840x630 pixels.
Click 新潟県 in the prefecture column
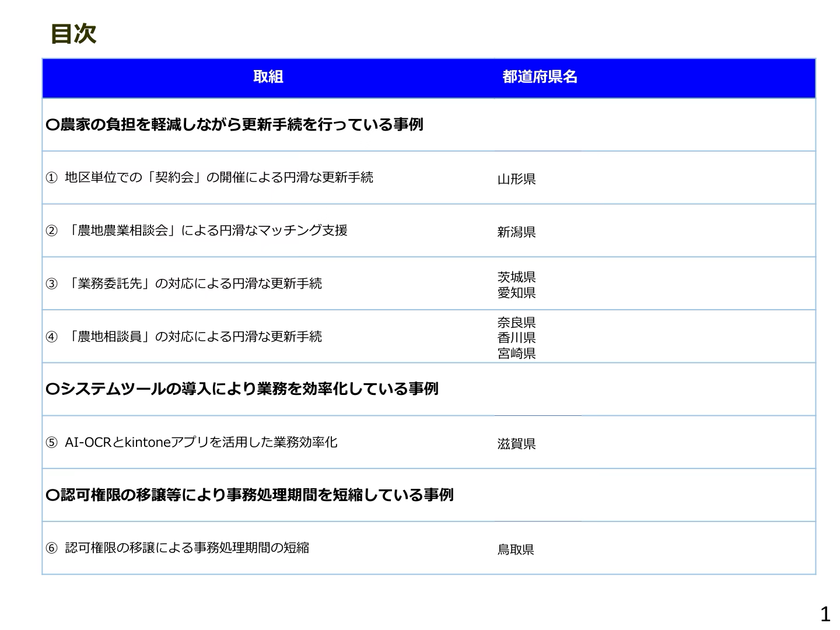pos(517,232)
